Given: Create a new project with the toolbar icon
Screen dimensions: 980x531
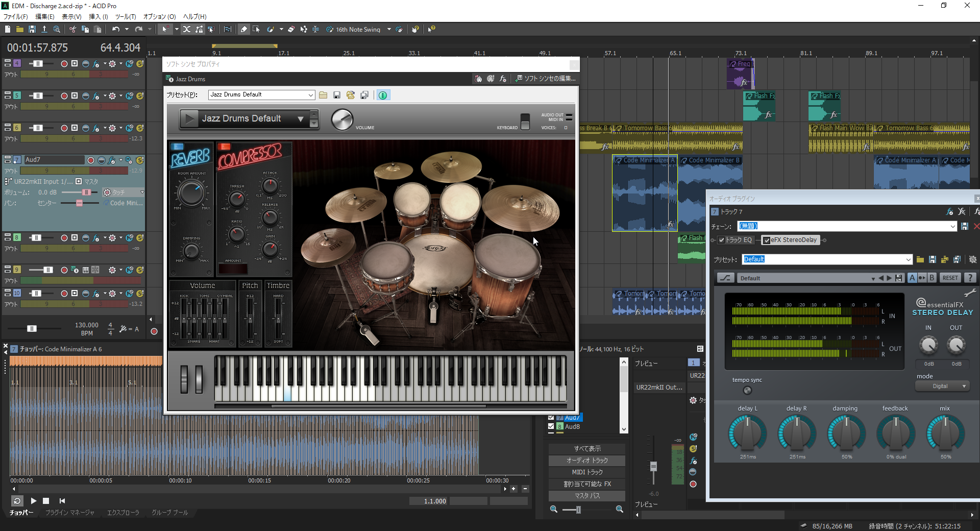Looking at the screenshot, I should tap(8, 29).
